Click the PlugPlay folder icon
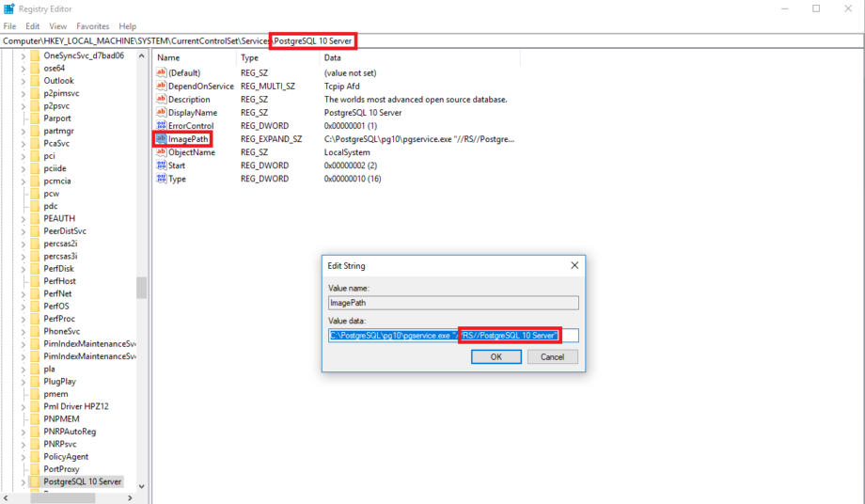Image resolution: width=865 pixels, height=504 pixels. point(36,381)
